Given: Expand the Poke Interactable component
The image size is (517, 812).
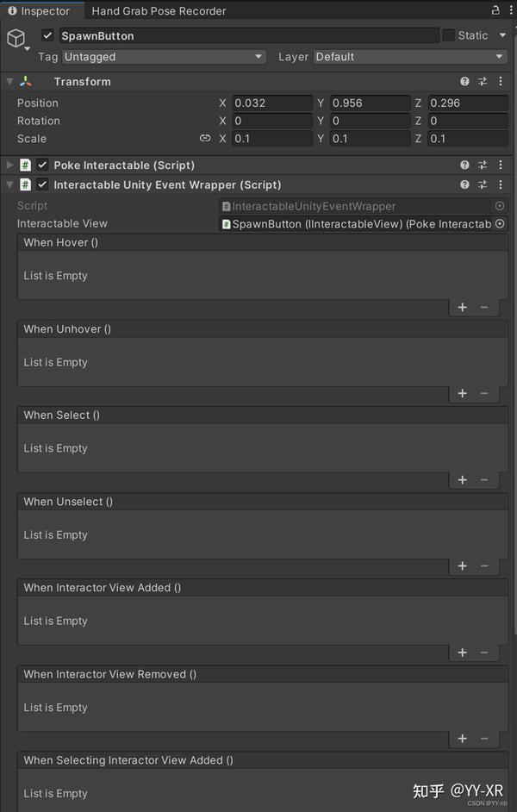Looking at the screenshot, I should [x=8, y=165].
